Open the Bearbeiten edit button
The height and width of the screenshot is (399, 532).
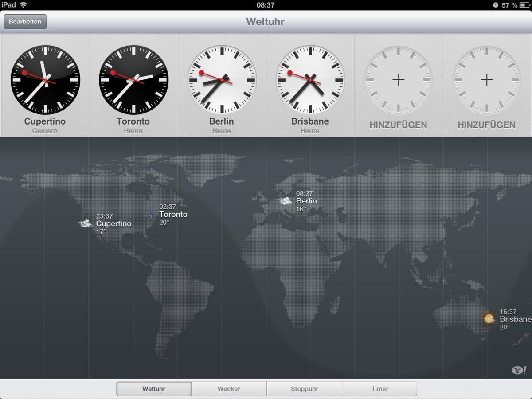[25, 21]
